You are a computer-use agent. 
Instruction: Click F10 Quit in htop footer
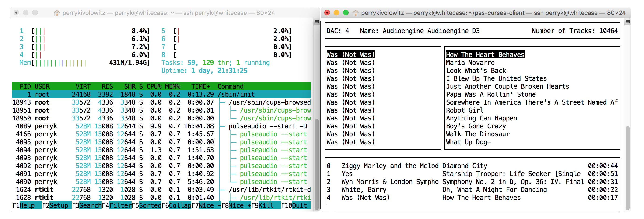(x=296, y=205)
